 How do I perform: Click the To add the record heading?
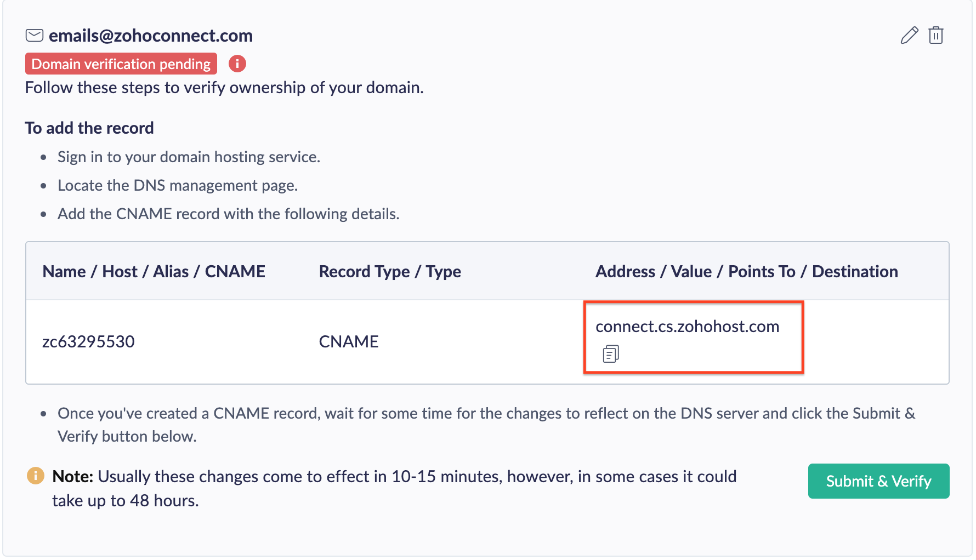pyautogui.click(x=89, y=128)
